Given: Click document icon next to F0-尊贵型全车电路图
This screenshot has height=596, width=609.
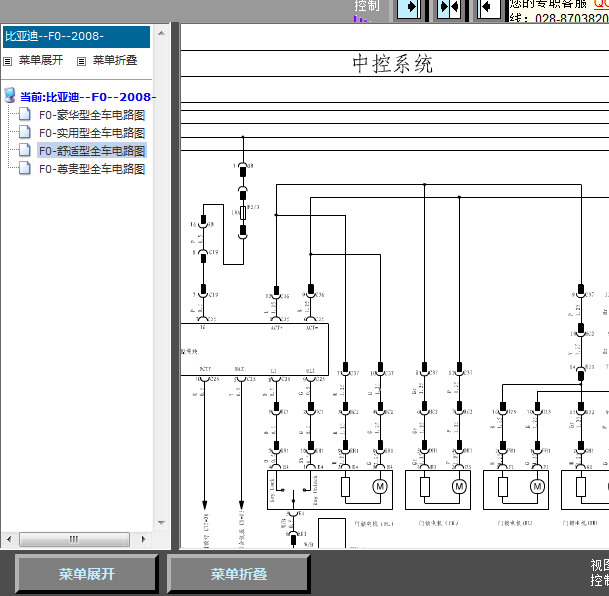Looking at the screenshot, I should (25, 168).
